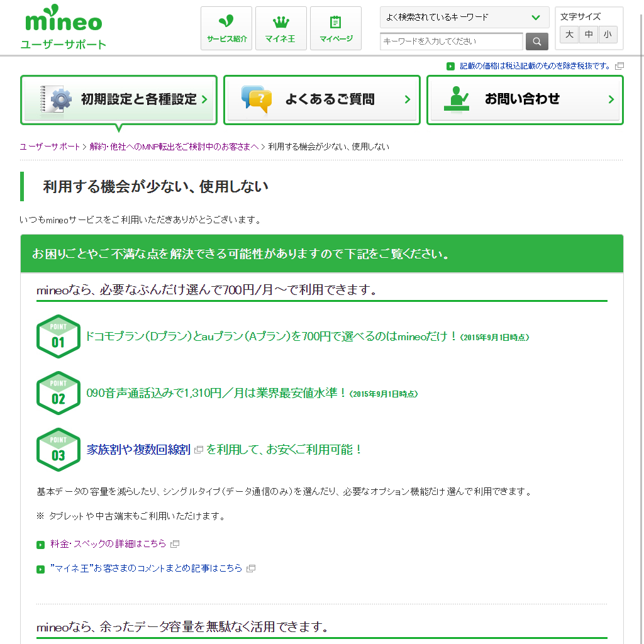
Task: Open マイページ
Action: [336, 28]
